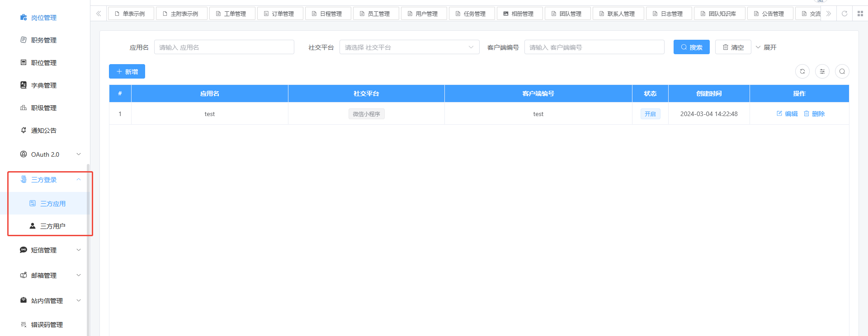Click 展开 to show more filters
The height and width of the screenshot is (336, 868).
(x=766, y=47)
